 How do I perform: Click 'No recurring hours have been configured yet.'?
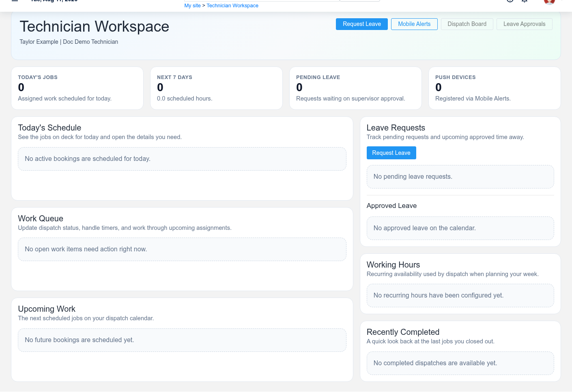tap(439, 296)
